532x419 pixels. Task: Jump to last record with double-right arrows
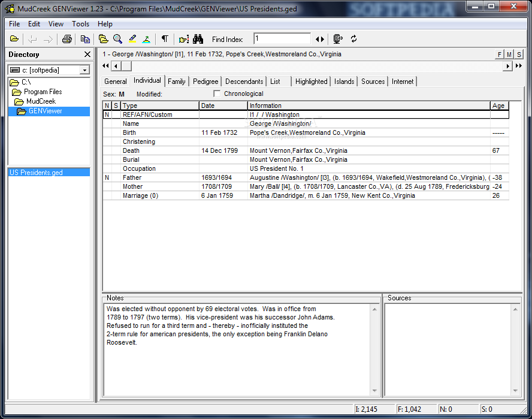[x=518, y=66]
